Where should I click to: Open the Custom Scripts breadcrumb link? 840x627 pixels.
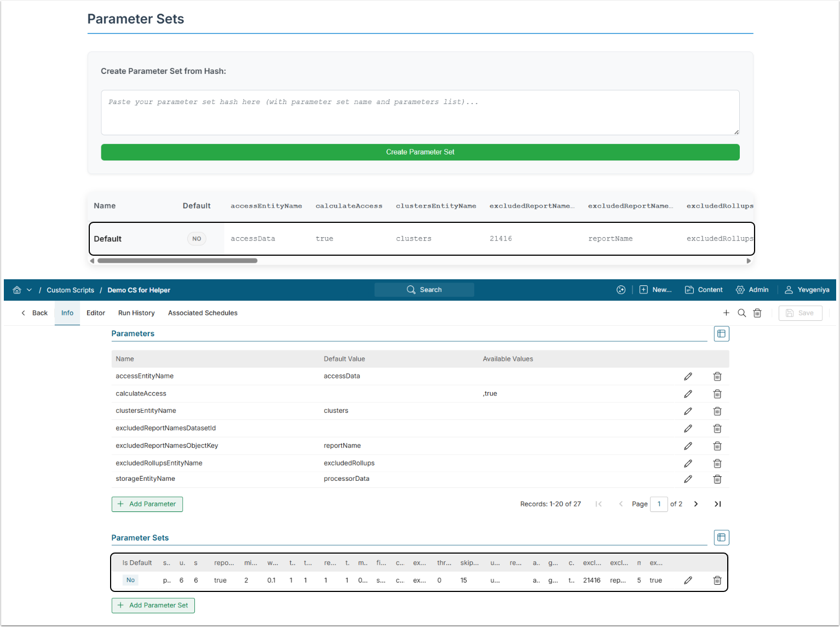tap(70, 290)
